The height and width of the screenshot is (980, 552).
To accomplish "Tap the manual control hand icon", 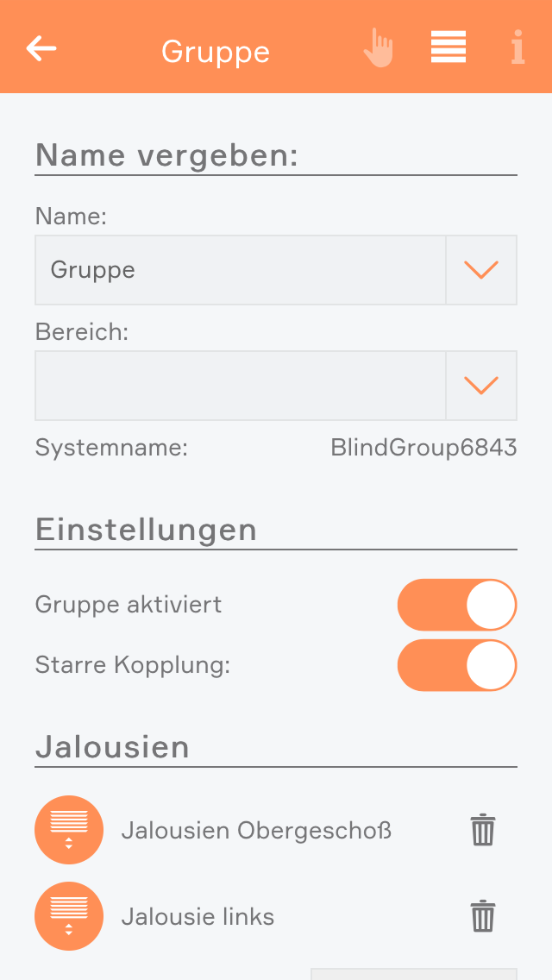I will coord(378,47).
